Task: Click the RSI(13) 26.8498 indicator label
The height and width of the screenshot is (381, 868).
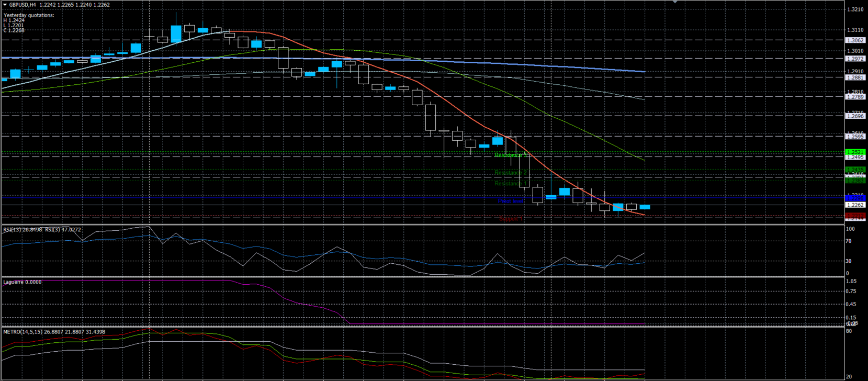Action: pyautogui.click(x=22, y=230)
